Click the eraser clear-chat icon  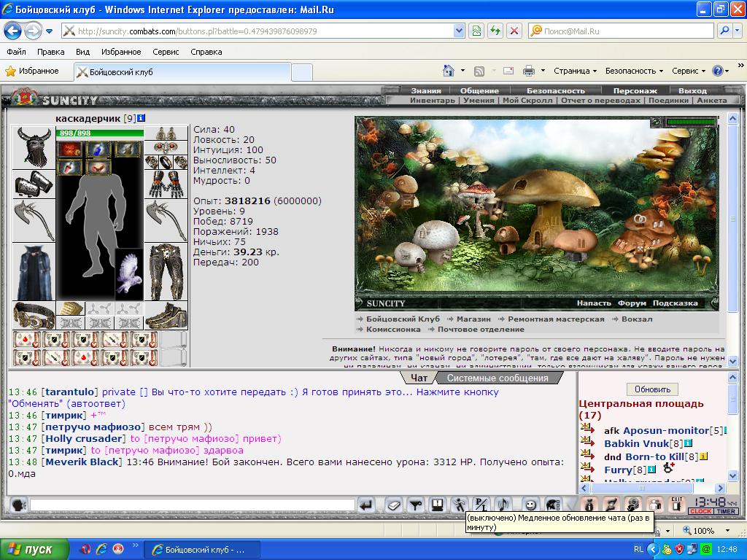[393, 505]
